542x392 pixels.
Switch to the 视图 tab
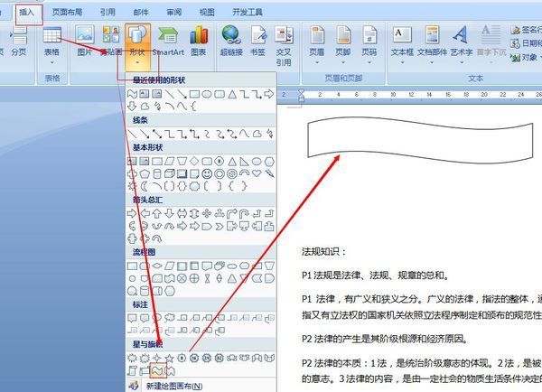(207, 13)
